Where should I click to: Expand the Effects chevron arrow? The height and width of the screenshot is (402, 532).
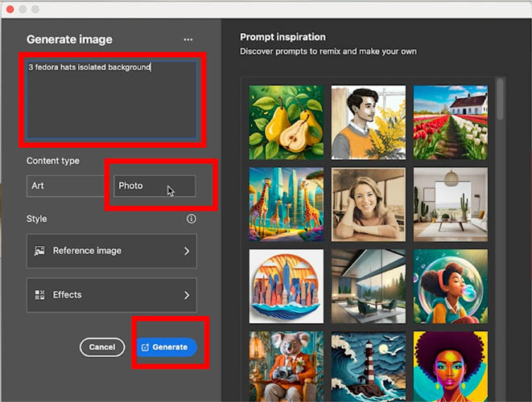tap(187, 295)
